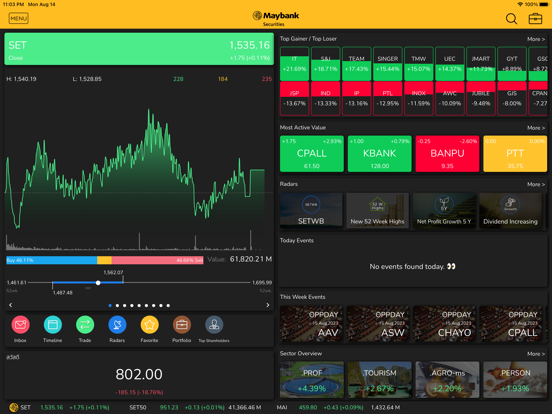This screenshot has width=552, height=414.
Task: Open AGRO-ms sector card
Action: [x=447, y=380]
